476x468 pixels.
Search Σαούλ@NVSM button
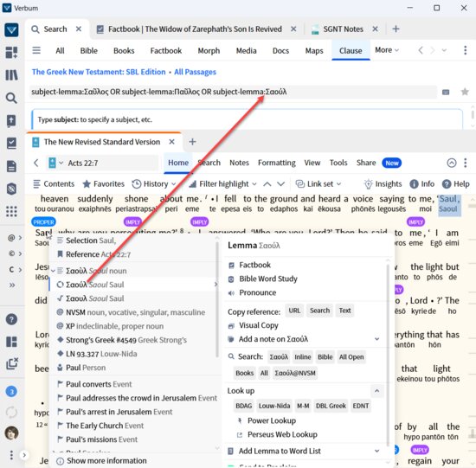pos(295,373)
